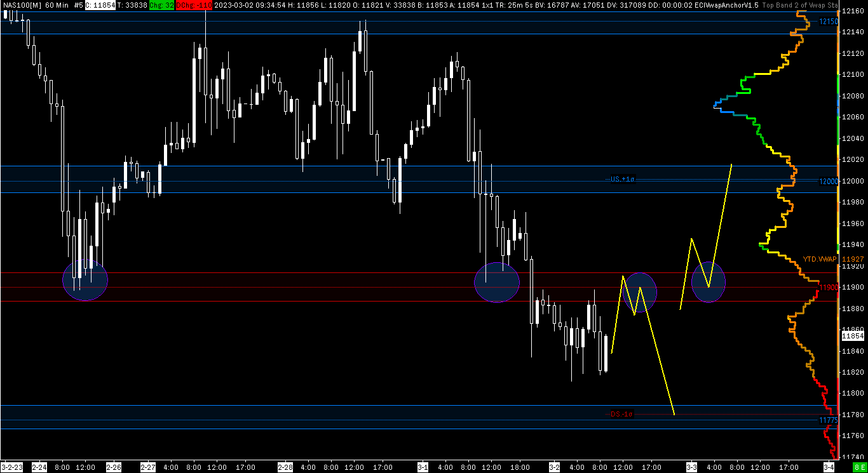Image resolution: width=868 pixels, height=473 pixels.
Task: Click the blue 12150 level label
Action: (829, 22)
